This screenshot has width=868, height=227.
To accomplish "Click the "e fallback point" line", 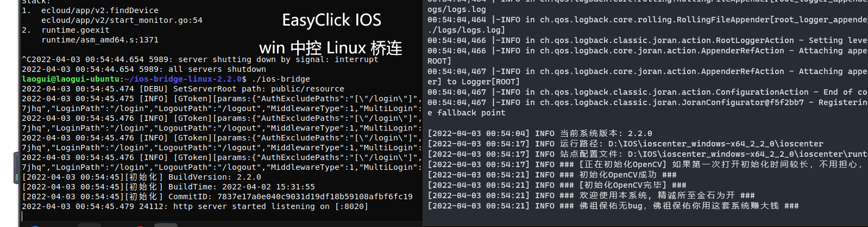I will pyautogui.click(x=467, y=113).
